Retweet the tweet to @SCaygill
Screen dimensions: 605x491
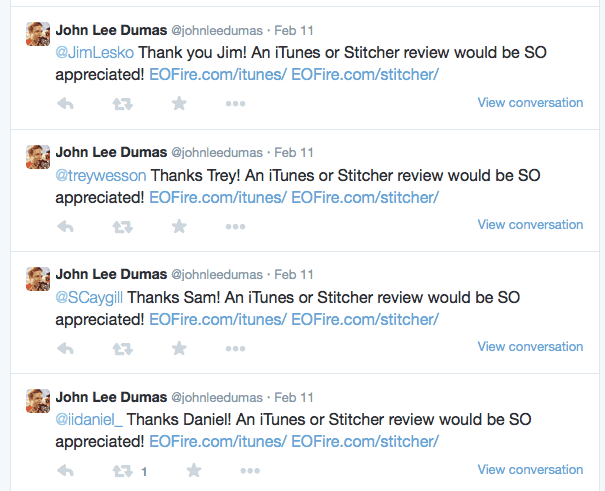click(123, 349)
